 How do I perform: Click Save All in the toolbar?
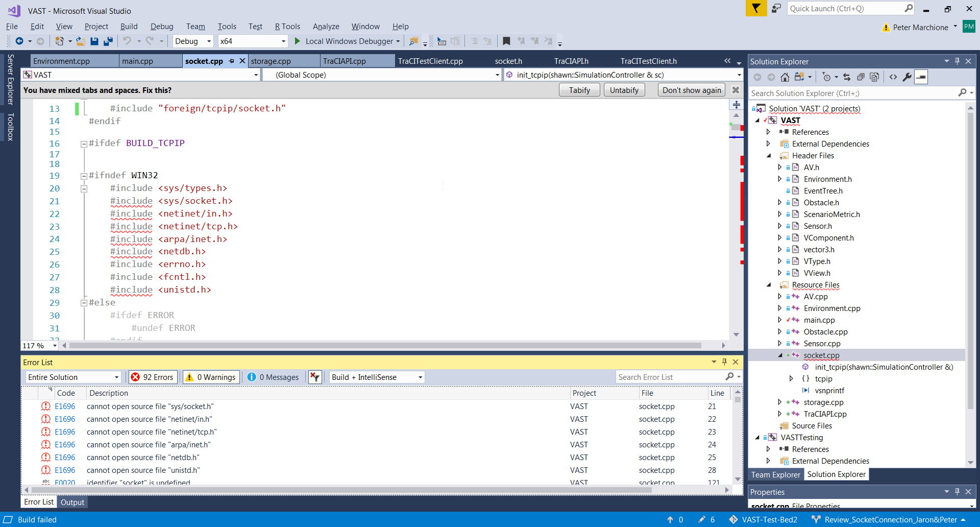coord(108,41)
